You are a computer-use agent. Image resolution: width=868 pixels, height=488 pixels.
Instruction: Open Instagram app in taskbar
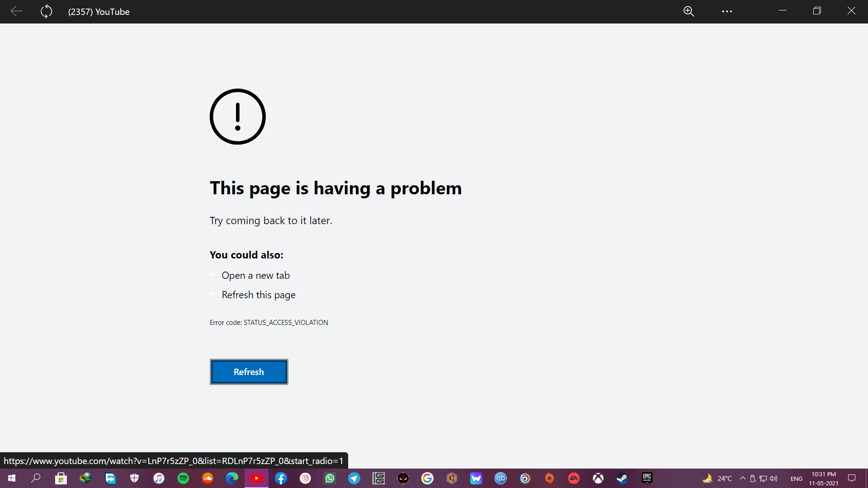(x=305, y=478)
